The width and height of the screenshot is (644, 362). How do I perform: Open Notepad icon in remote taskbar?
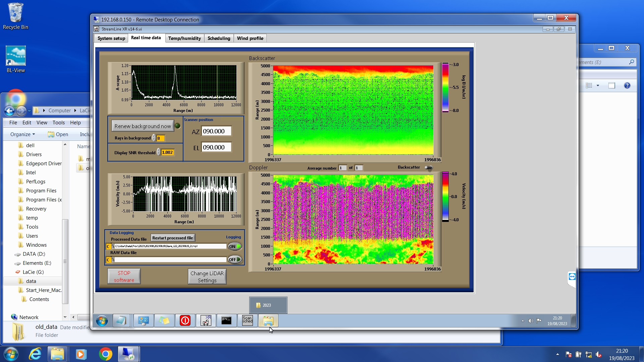[121, 320]
